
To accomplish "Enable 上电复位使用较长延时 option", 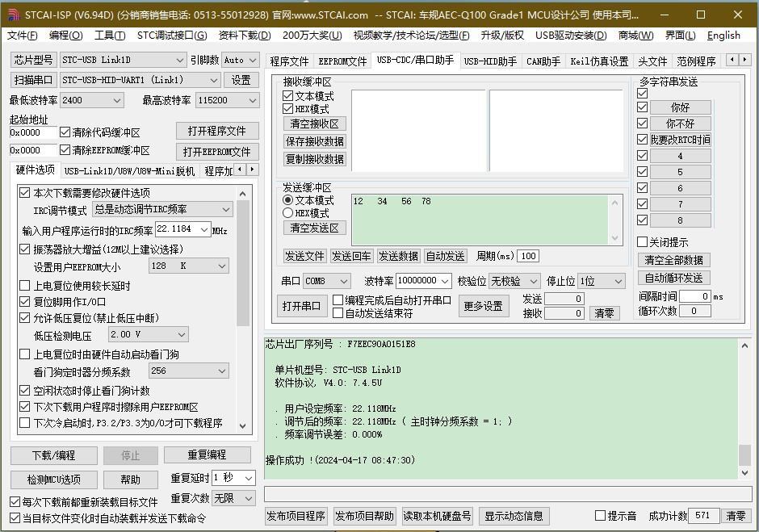I will pos(25,285).
